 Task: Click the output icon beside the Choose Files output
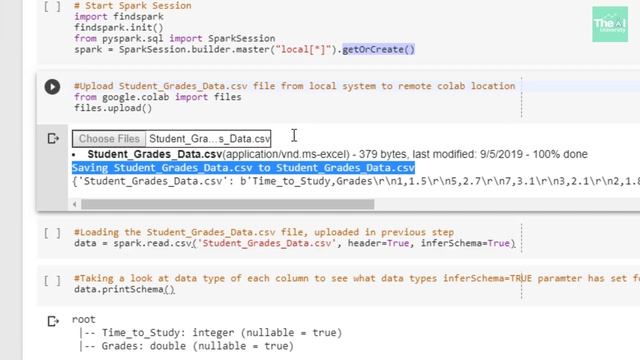[x=53, y=138]
